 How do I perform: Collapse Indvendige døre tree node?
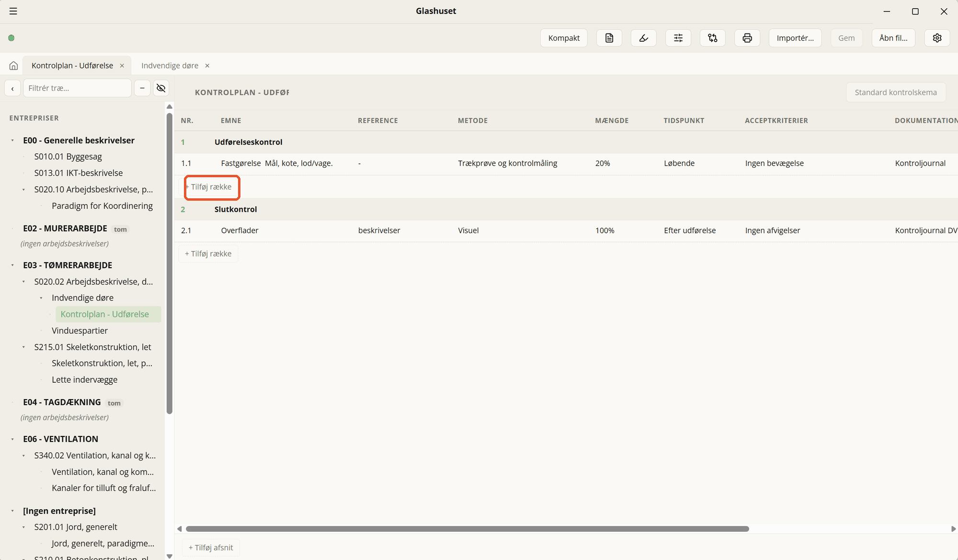pyautogui.click(x=41, y=298)
